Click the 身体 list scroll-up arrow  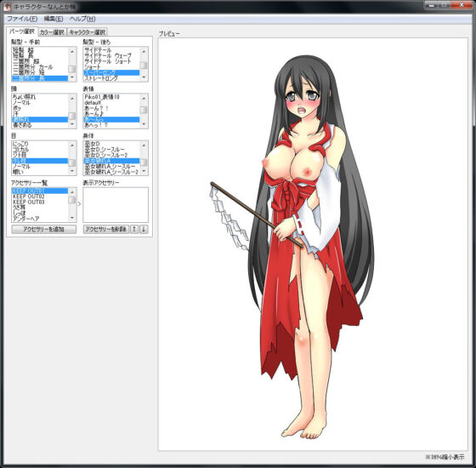click(x=144, y=146)
